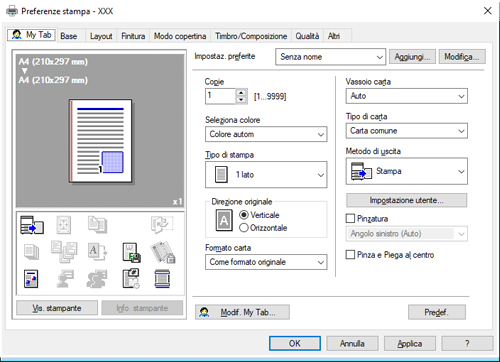
Task: Expand the Tipo di carta combo box
Action: click(407, 131)
